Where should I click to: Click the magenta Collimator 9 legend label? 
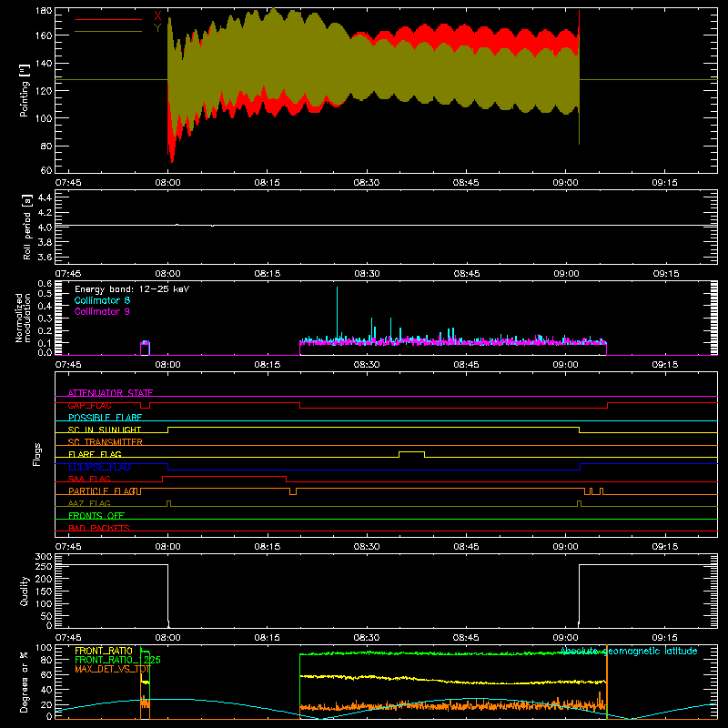point(102,311)
